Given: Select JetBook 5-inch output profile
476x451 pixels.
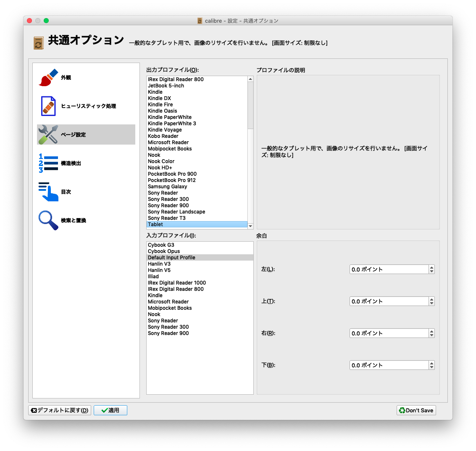Looking at the screenshot, I should 197,86.
